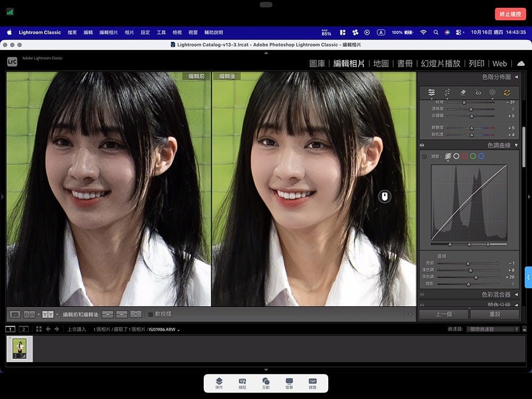The height and width of the screenshot is (399, 532).
Task: Open the 過濾器 filter dropdown
Action: pos(491,329)
